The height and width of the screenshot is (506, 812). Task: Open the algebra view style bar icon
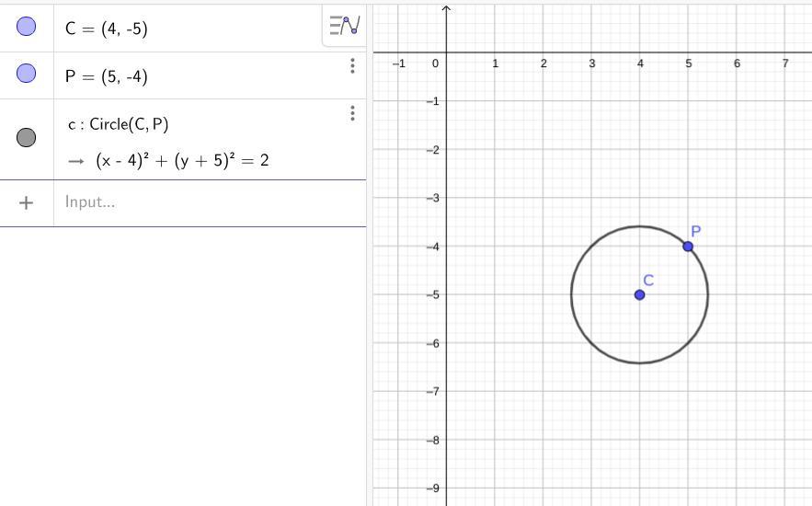[x=345, y=26]
